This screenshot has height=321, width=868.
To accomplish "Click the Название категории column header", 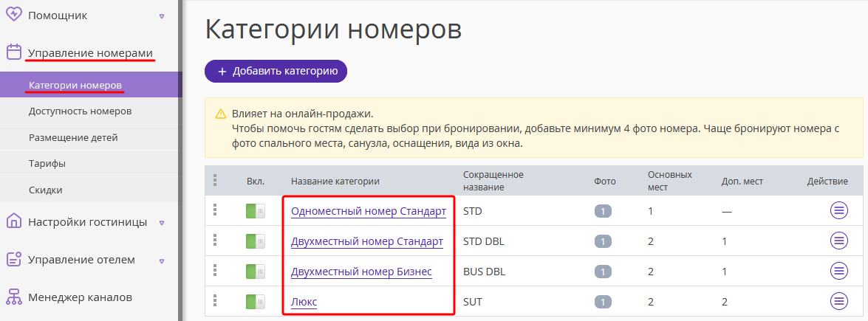I will [335, 181].
